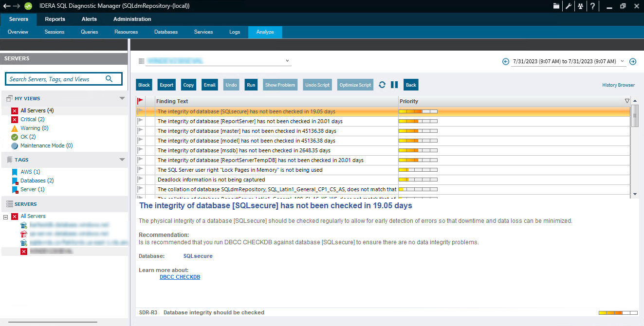Collapse the All Servers tree node
Screen dimensions: 644x326
[x=6, y=217]
